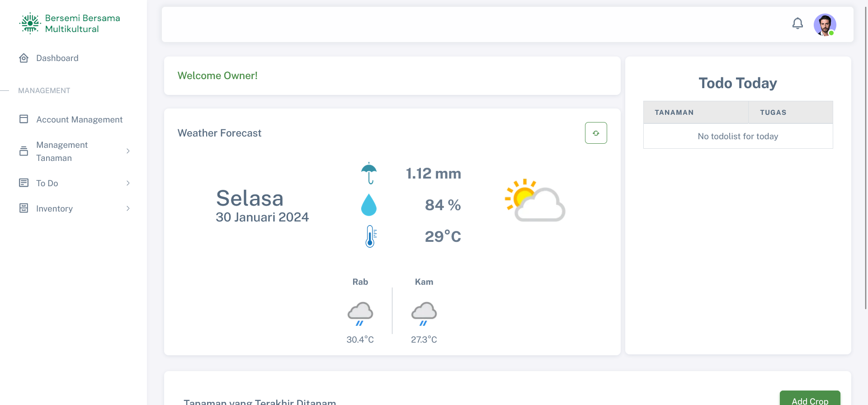Click the Account Management sidebar icon
868x405 pixels.
[24, 119]
